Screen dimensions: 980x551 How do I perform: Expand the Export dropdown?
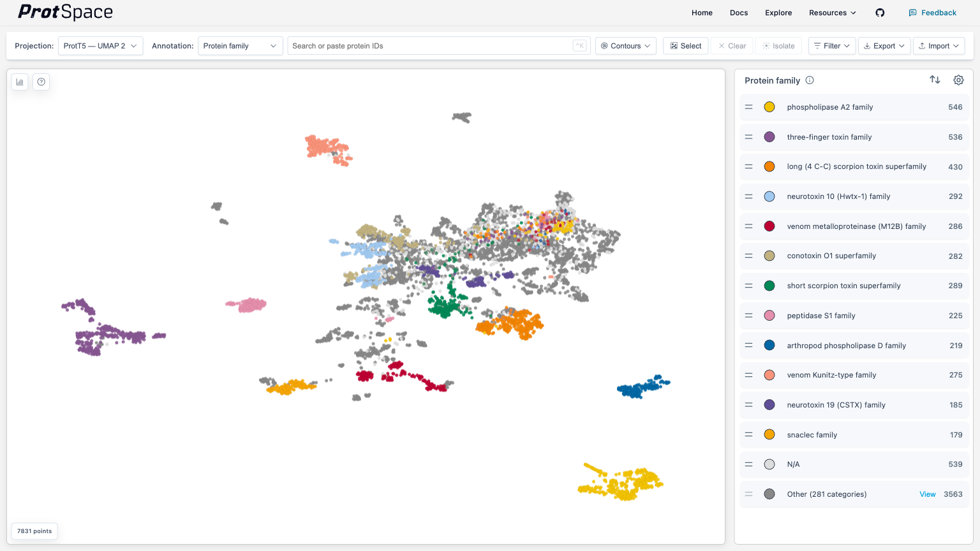884,46
